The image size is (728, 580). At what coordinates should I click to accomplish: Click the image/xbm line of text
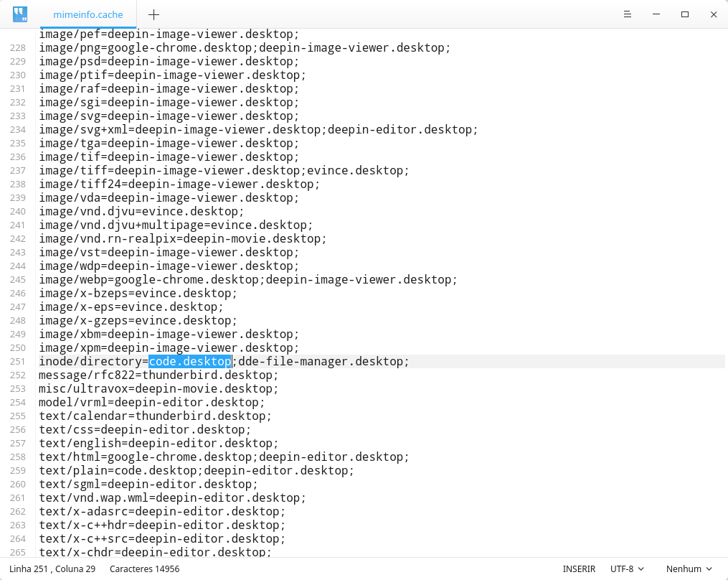tap(169, 335)
